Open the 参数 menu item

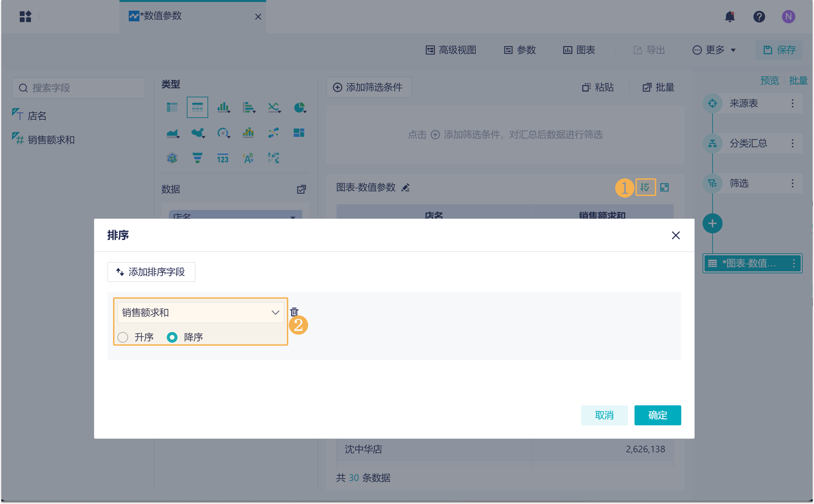520,50
